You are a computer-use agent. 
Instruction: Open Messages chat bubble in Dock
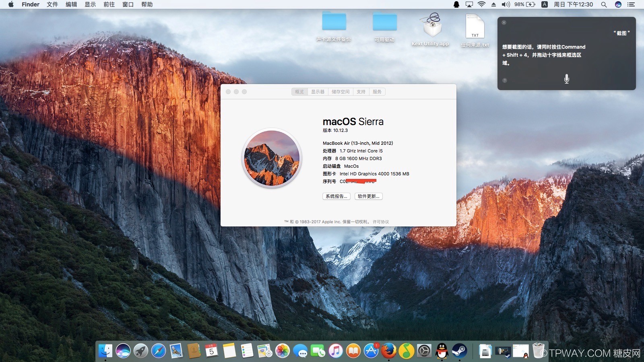(300, 351)
